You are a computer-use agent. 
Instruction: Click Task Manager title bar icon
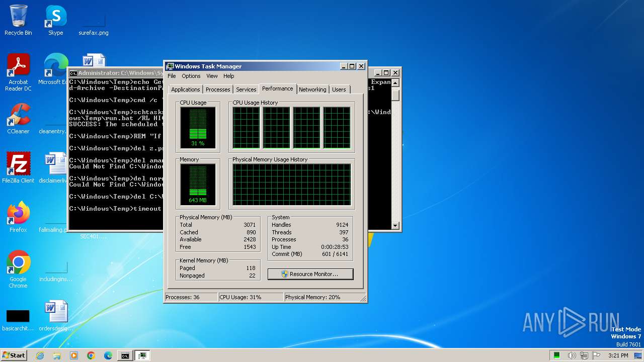[171, 66]
